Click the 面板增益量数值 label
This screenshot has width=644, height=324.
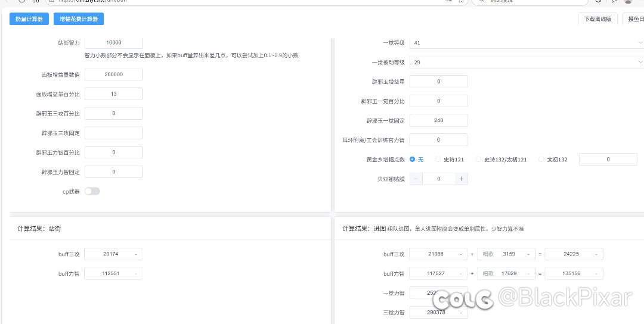point(60,74)
